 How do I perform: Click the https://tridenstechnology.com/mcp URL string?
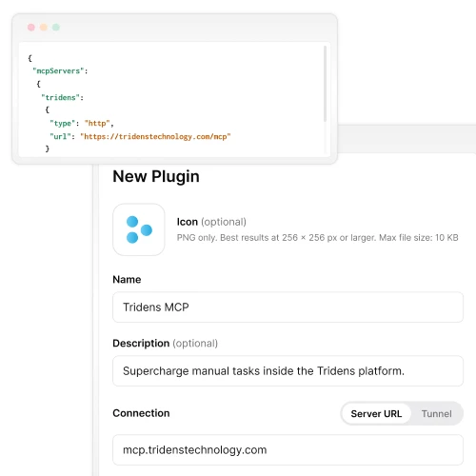pos(155,137)
